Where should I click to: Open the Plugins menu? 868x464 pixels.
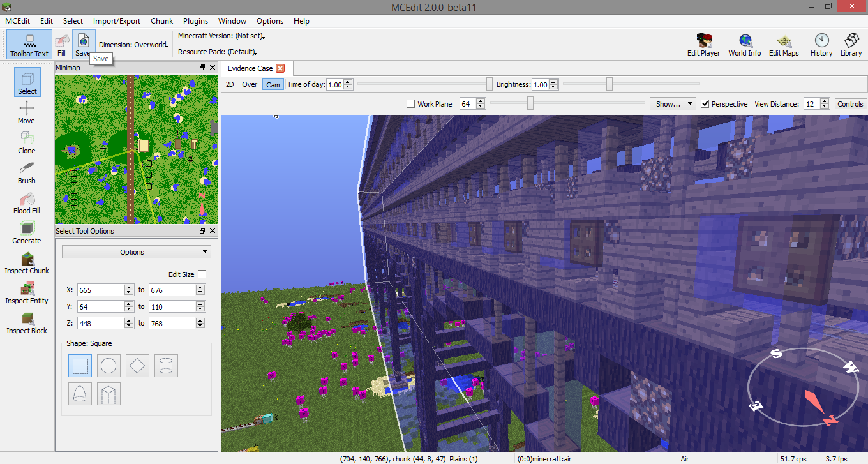[x=195, y=21]
